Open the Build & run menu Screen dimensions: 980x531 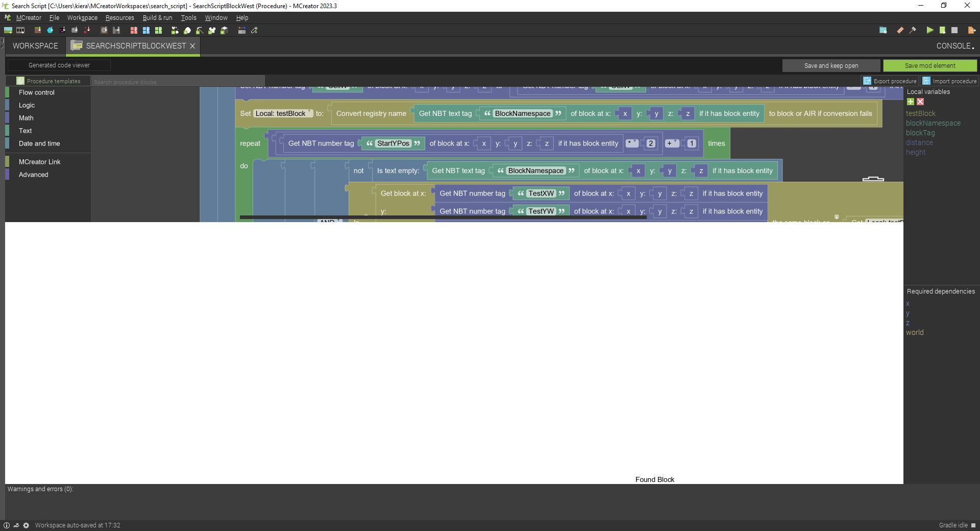157,17
